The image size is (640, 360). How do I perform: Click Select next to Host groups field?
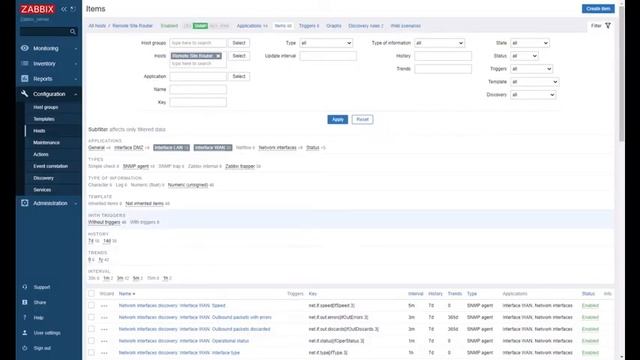239,43
